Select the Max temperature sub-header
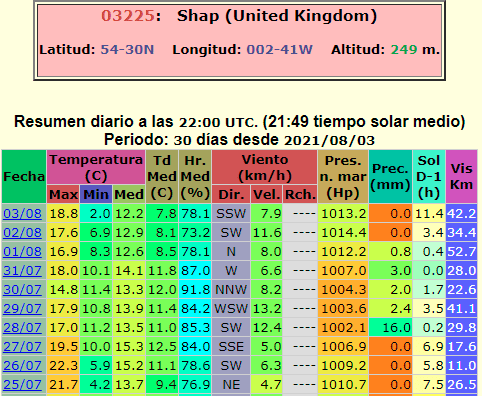The width and height of the screenshot is (482, 396). (x=63, y=194)
